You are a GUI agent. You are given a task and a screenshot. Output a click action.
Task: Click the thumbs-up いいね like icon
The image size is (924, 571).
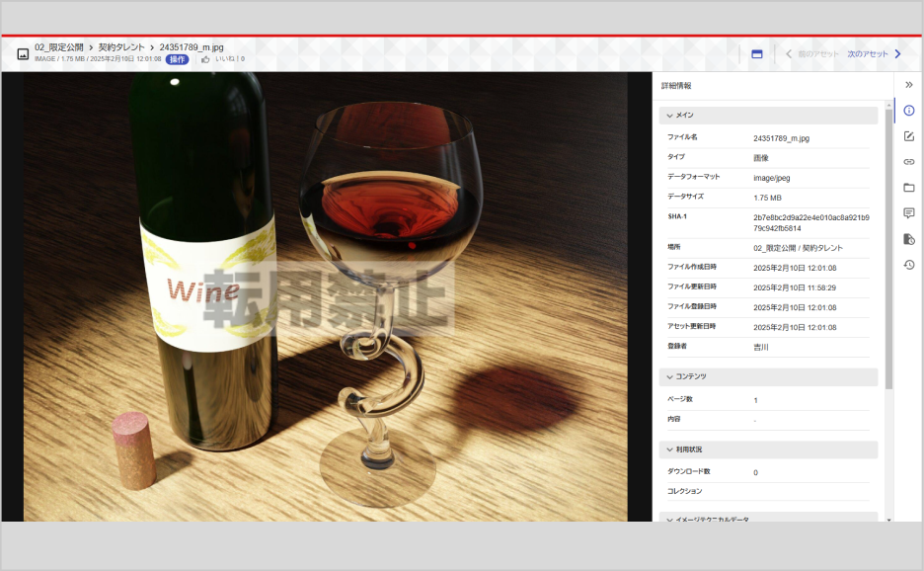pyautogui.click(x=205, y=59)
